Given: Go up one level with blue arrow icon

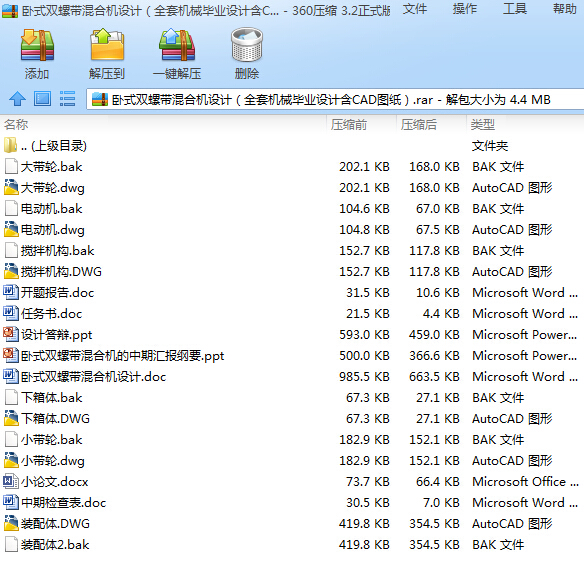Looking at the screenshot, I should pyautogui.click(x=17, y=99).
